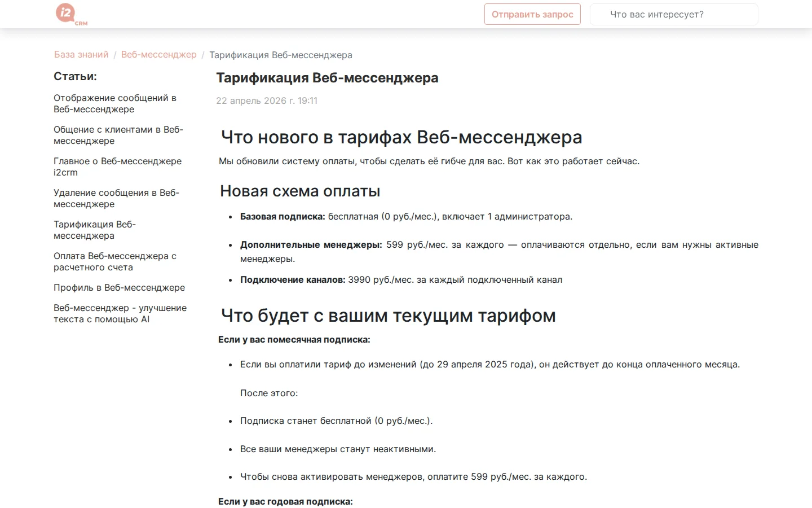Open article 'Оплата Веб-мессенджера с расчетного счета'
This screenshot has width=812, height=508.
[x=115, y=261]
